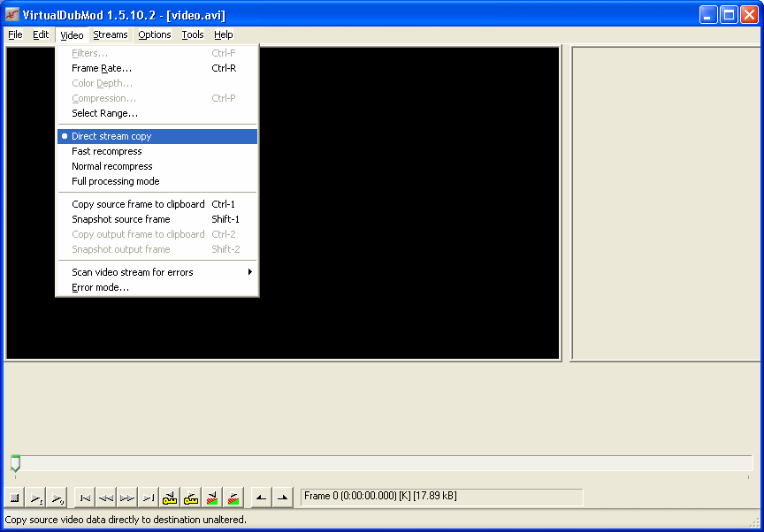The width and height of the screenshot is (764, 532).
Task: Set selection start mark-in
Action: tap(261, 498)
